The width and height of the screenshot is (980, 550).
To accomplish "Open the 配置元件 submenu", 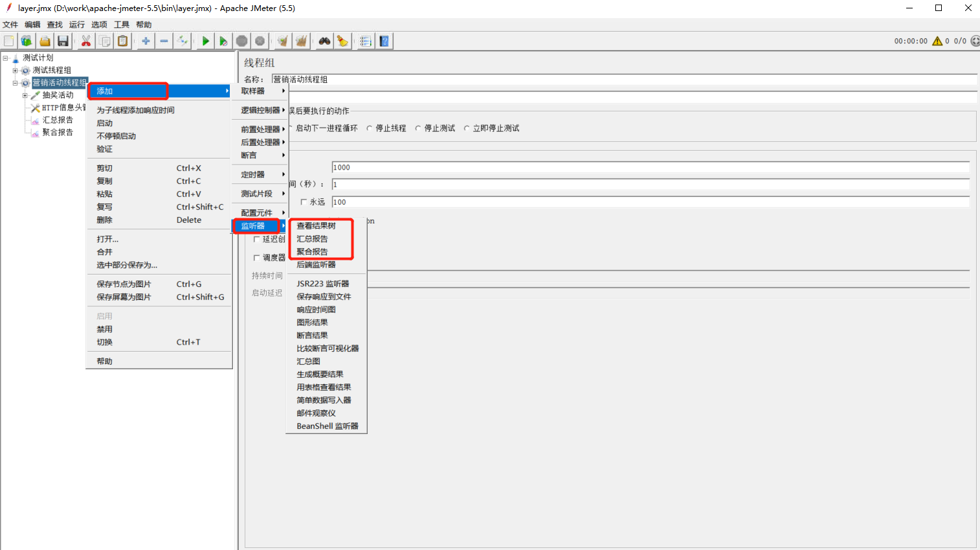I will [260, 213].
